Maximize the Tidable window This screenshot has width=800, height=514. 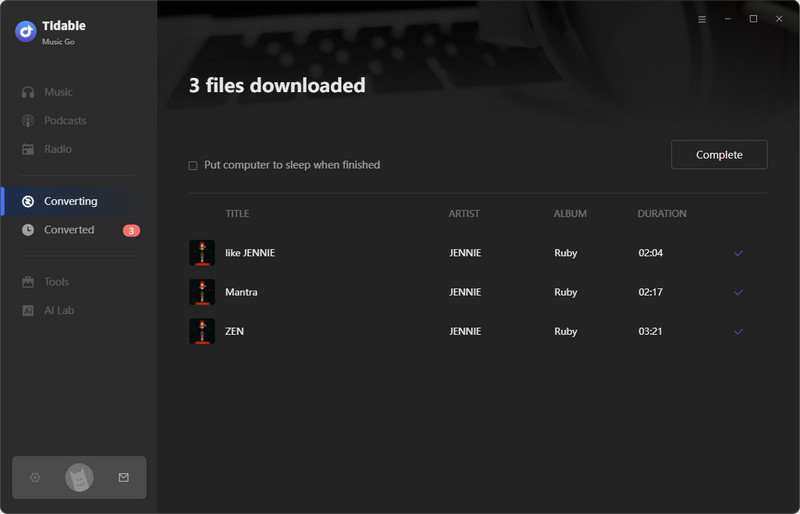coord(753,19)
